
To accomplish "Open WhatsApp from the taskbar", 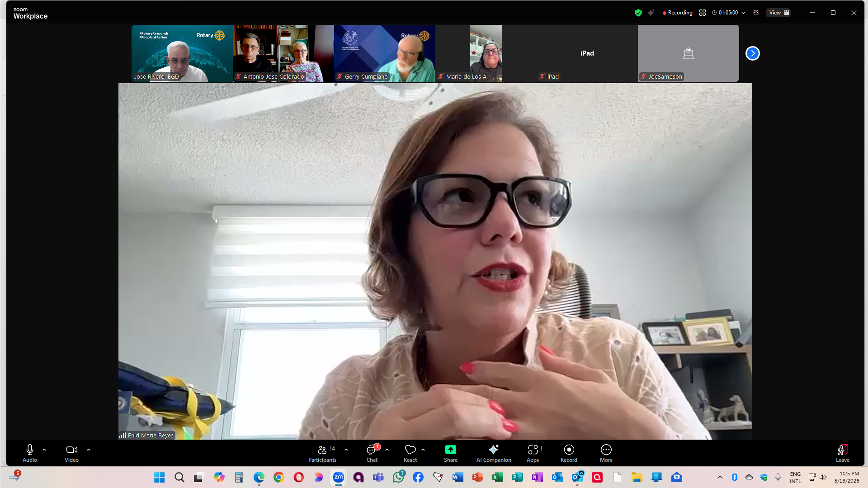I will (x=398, y=477).
